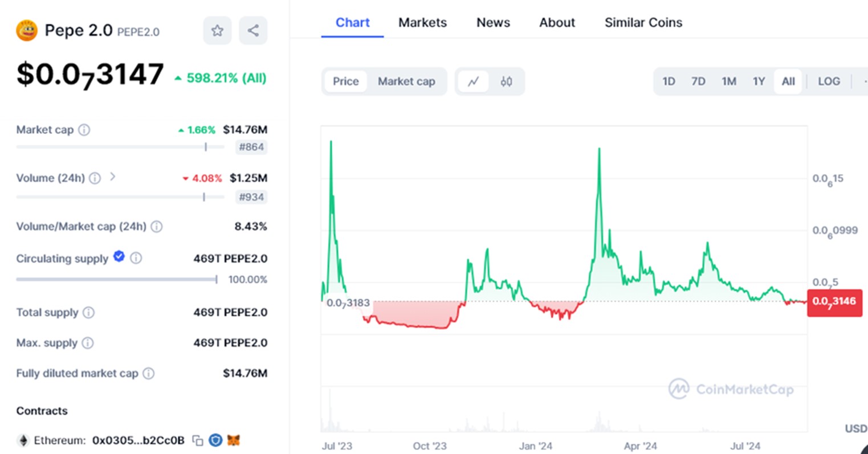Select the Market cap chart toggle
This screenshot has height=454, width=868.
[x=406, y=81]
